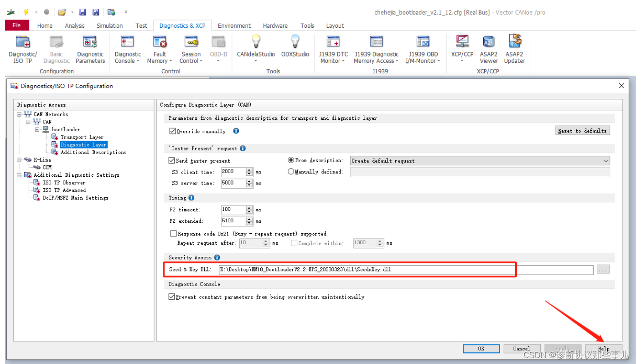Viewport: 636px width, 364px height.
Task: Click the S3 server time value field
Action: tap(233, 183)
